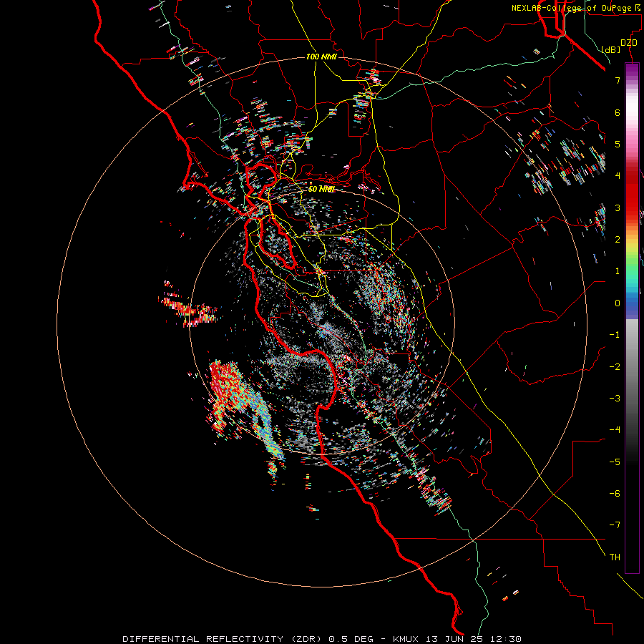
Task: Click the -7 dB tick label on the scale
Action: point(615,525)
